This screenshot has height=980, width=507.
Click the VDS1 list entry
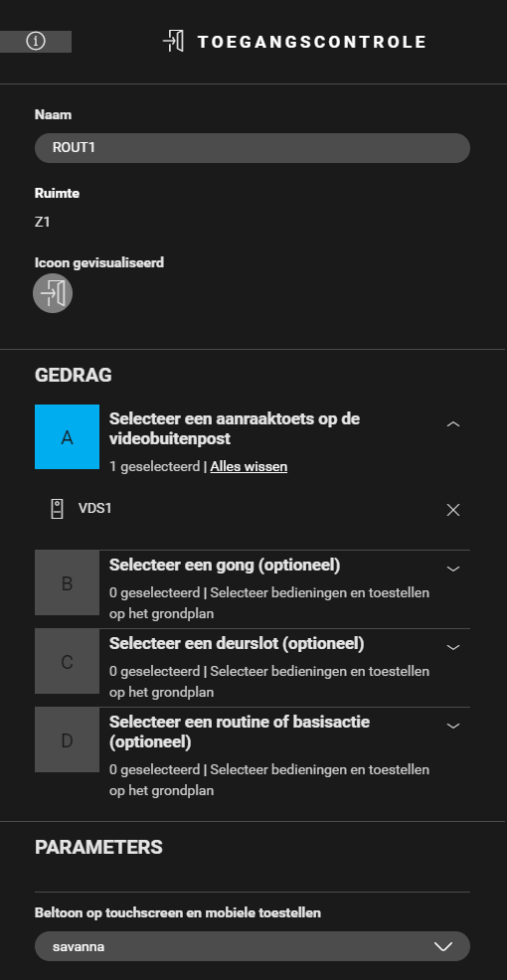pos(253,509)
